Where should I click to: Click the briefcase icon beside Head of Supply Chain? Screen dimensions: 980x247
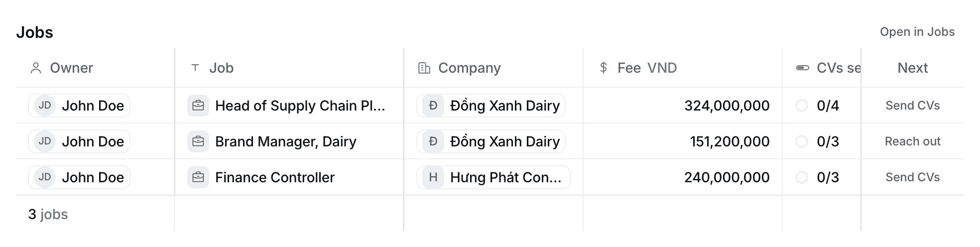point(198,106)
